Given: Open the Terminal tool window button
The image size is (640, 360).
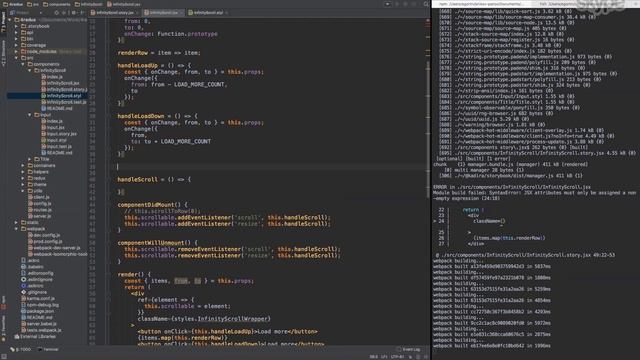Looking at the screenshot, I should click(48, 349).
